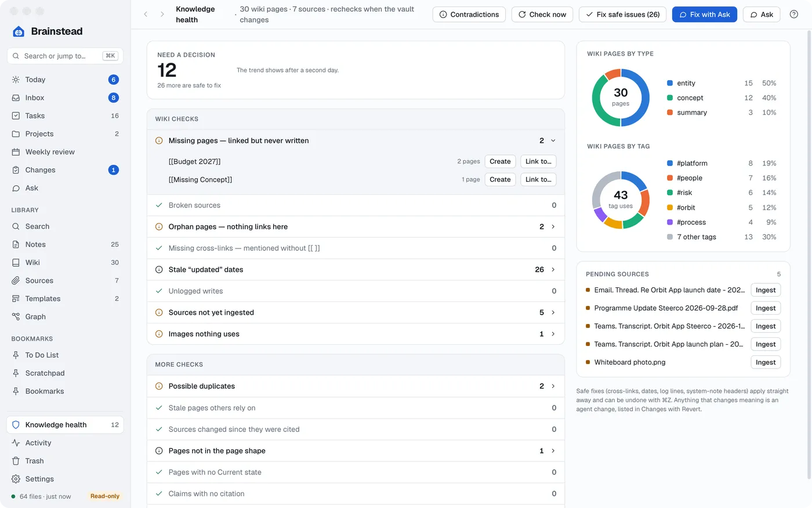Click the Notes document icon
The height and width of the screenshot is (508, 812).
16,244
